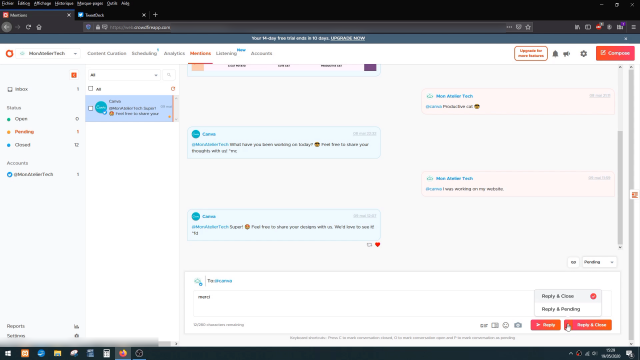The height and width of the screenshot is (360, 640).
Task: Collapse the mentions sidebar with the orange arrow
Action: [x=74, y=75]
